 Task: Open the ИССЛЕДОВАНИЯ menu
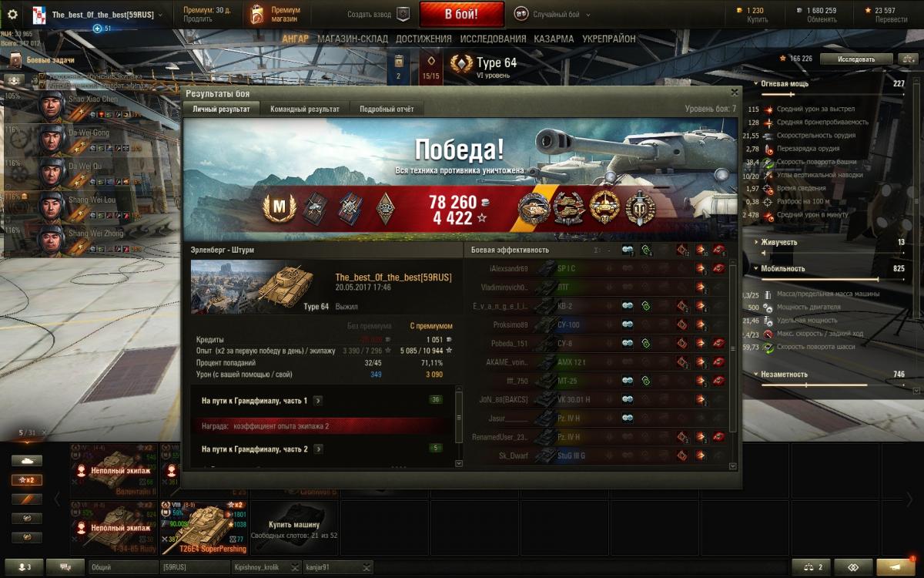[493, 39]
